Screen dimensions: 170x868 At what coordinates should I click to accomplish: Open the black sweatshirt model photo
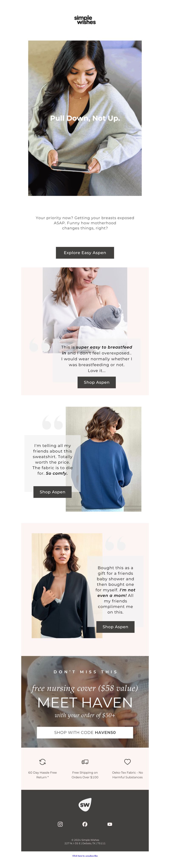(67, 586)
